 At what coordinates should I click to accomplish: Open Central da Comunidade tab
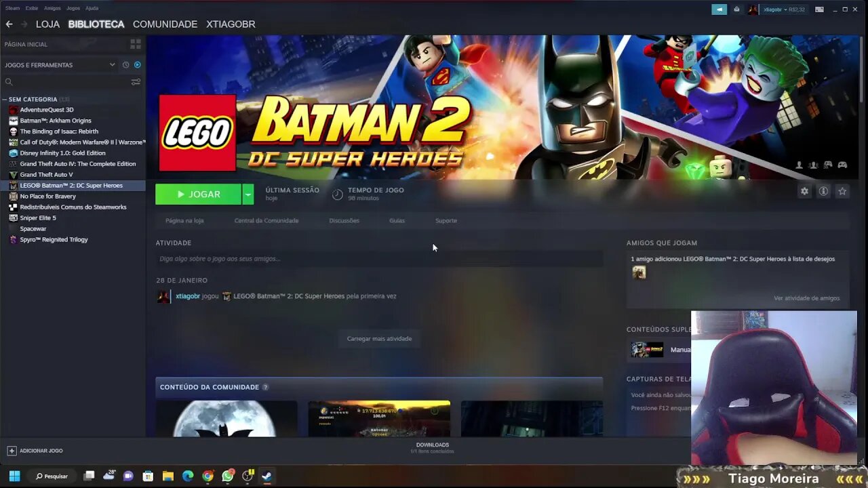pyautogui.click(x=267, y=220)
